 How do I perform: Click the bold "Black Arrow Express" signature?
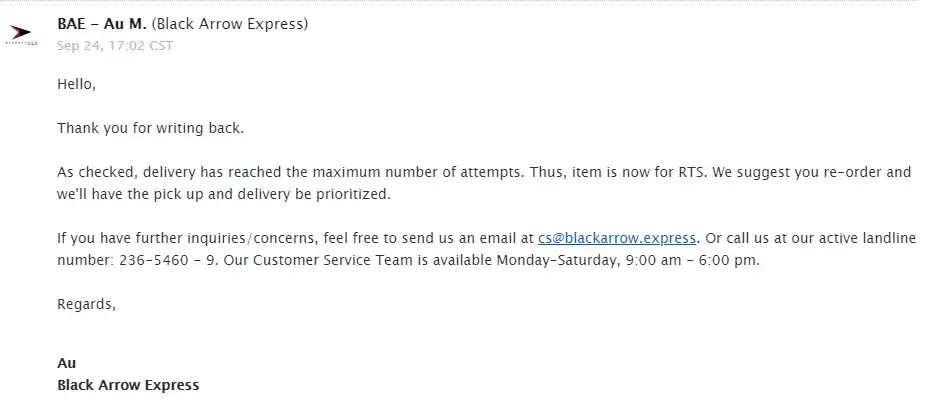point(128,385)
